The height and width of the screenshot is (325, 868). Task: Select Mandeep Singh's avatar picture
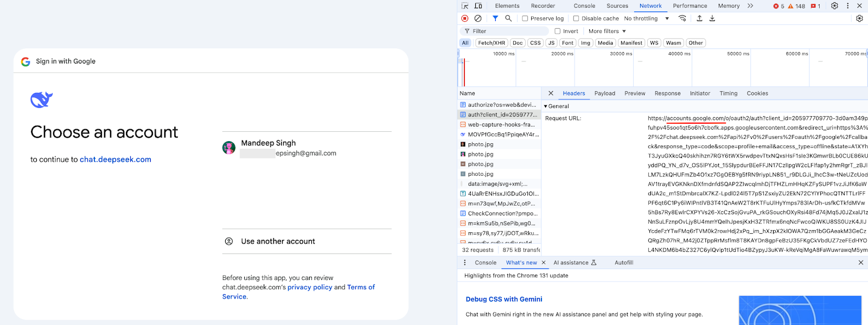tap(229, 148)
